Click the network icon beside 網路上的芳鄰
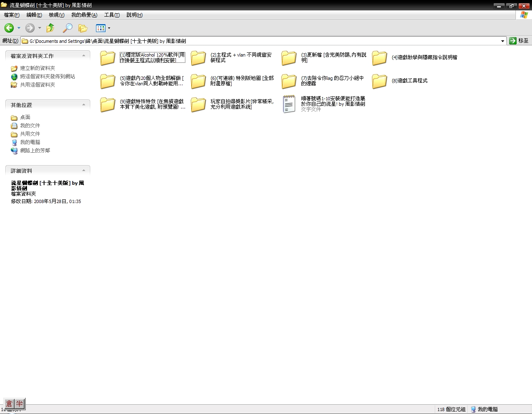This screenshot has width=532, height=414. tap(14, 151)
